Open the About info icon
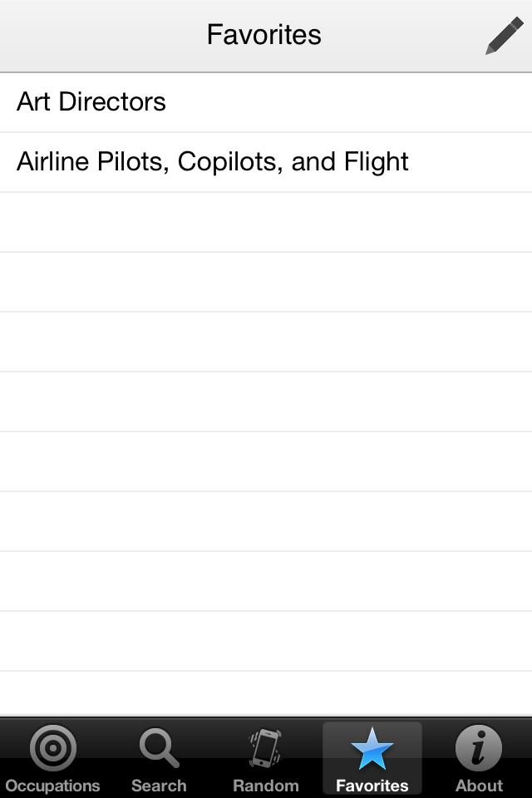532x798 pixels. [479, 747]
